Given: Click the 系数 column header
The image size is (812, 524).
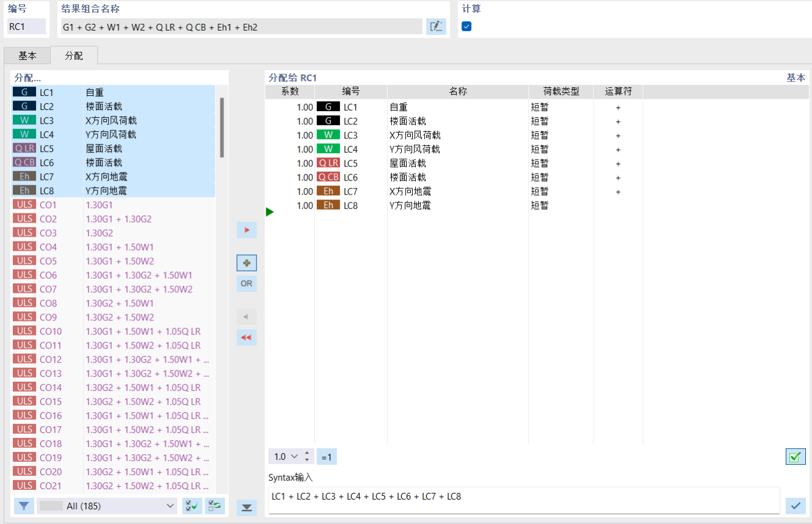Looking at the screenshot, I should pyautogui.click(x=290, y=92).
